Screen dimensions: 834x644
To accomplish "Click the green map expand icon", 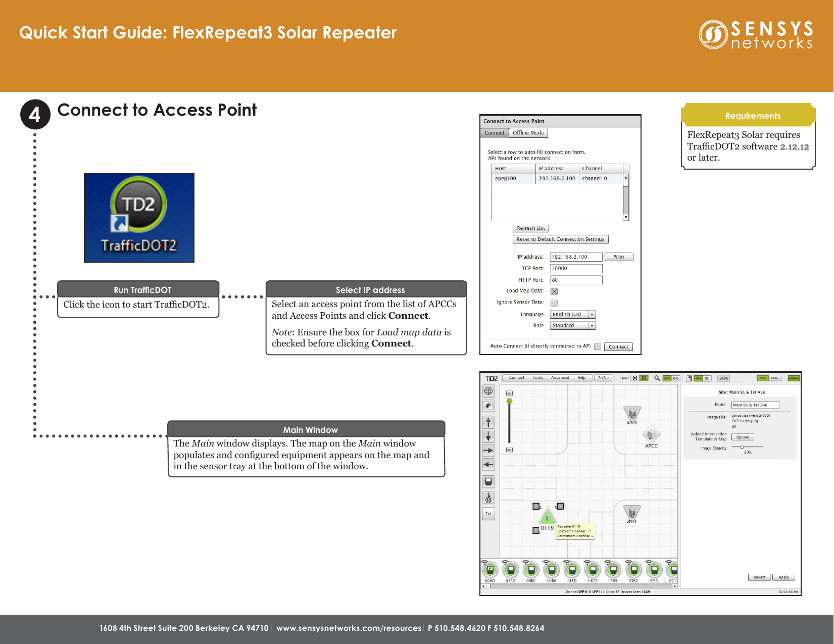I will point(644,378).
